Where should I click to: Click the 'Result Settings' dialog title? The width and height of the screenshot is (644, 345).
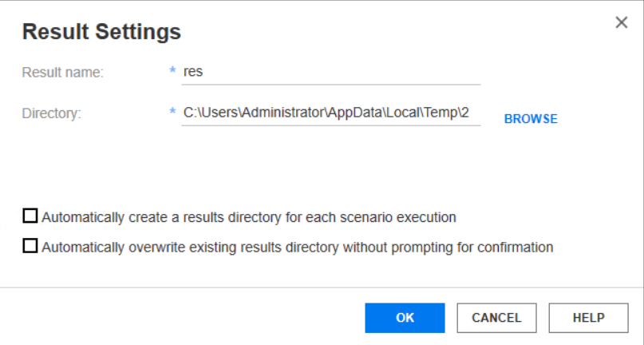pyautogui.click(x=101, y=33)
